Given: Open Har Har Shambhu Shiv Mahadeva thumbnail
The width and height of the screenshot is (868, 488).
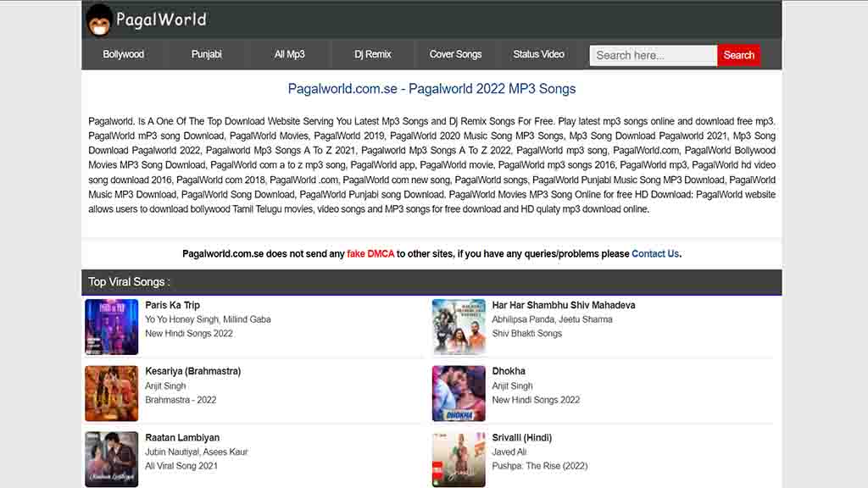Looking at the screenshot, I should tap(459, 326).
